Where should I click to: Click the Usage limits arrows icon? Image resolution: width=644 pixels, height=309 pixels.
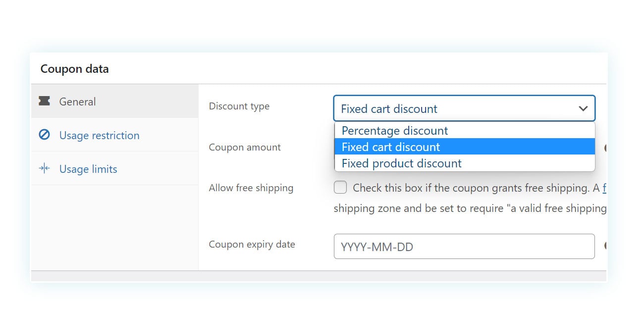(x=44, y=168)
